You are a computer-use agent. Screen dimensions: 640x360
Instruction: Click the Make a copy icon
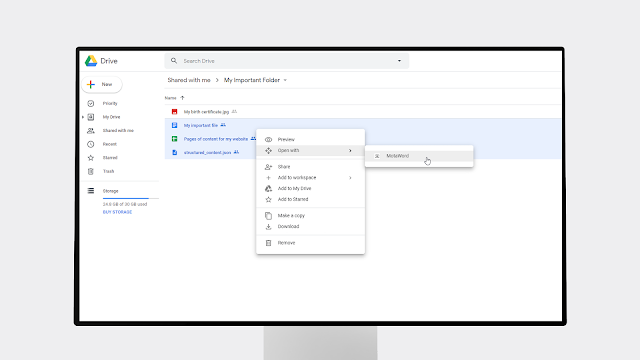point(268,216)
